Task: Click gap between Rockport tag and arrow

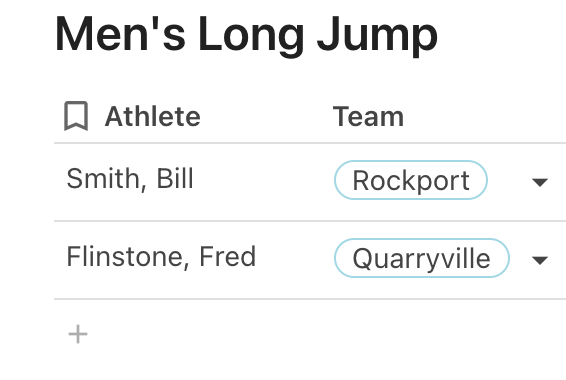Action: click(x=509, y=180)
